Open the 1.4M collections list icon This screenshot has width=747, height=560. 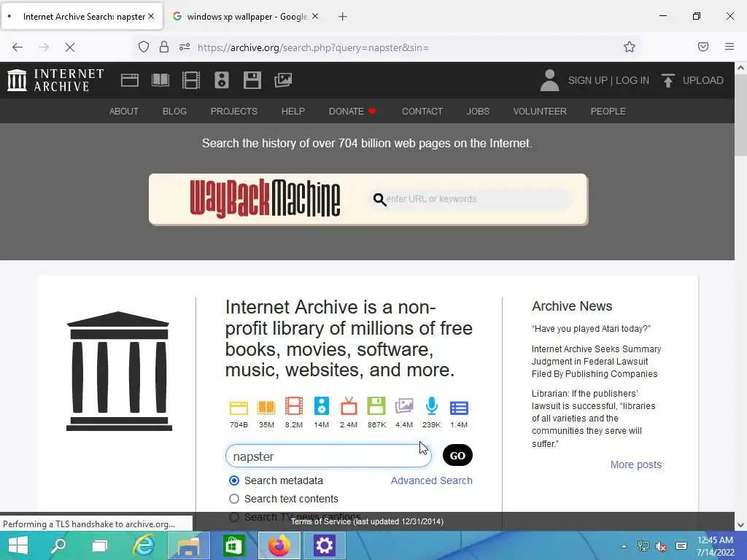point(459,408)
